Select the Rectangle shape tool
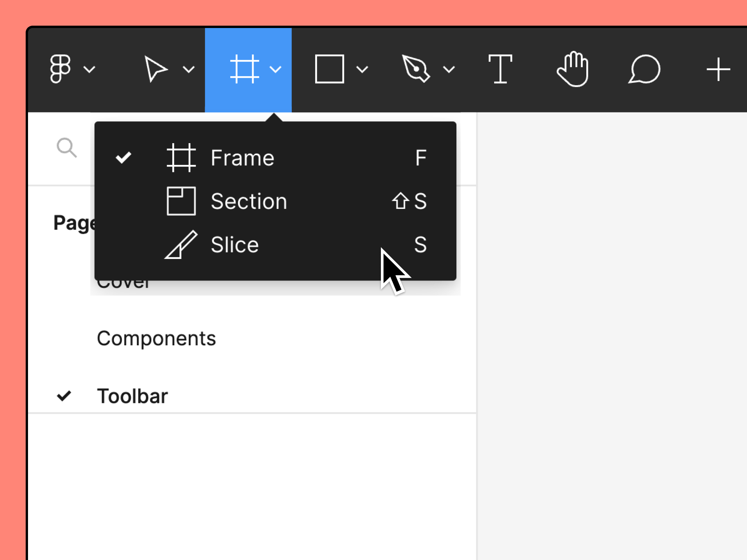 [x=329, y=69]
